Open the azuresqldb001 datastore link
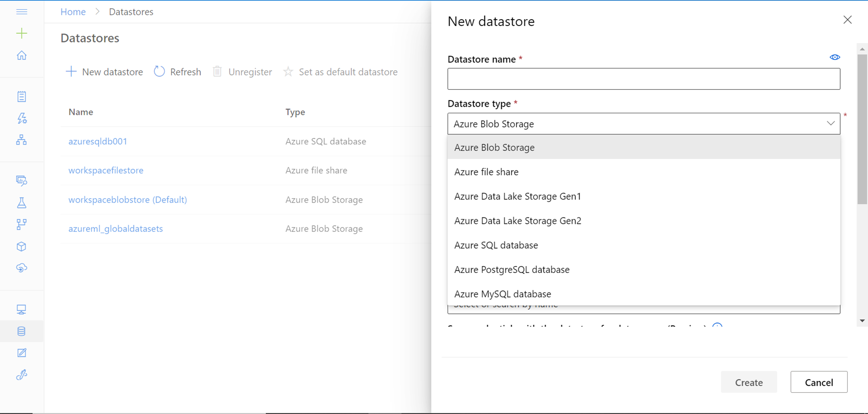 [x=98, y=141]
